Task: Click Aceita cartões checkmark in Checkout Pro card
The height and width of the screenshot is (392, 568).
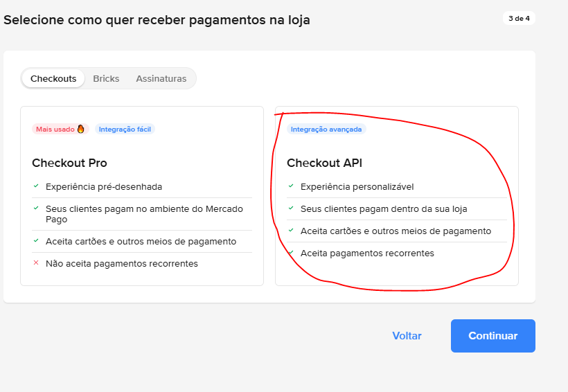Action: tap(36, 241)
